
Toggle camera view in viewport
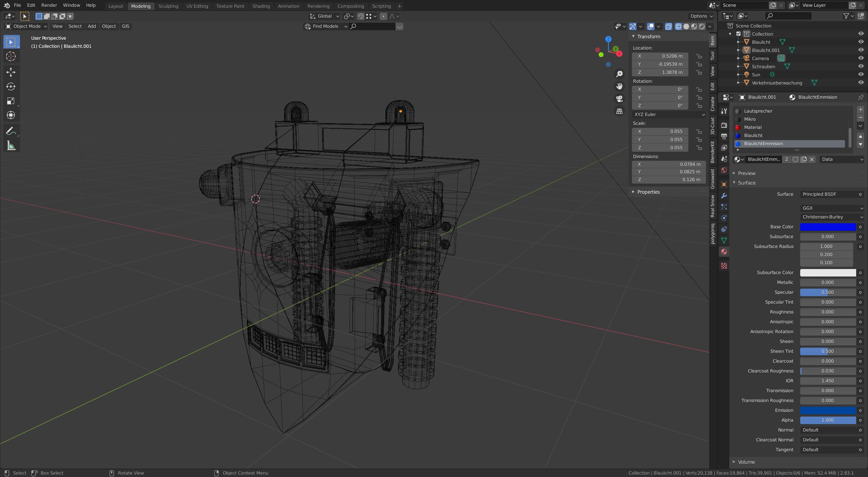tap(619, 99)
